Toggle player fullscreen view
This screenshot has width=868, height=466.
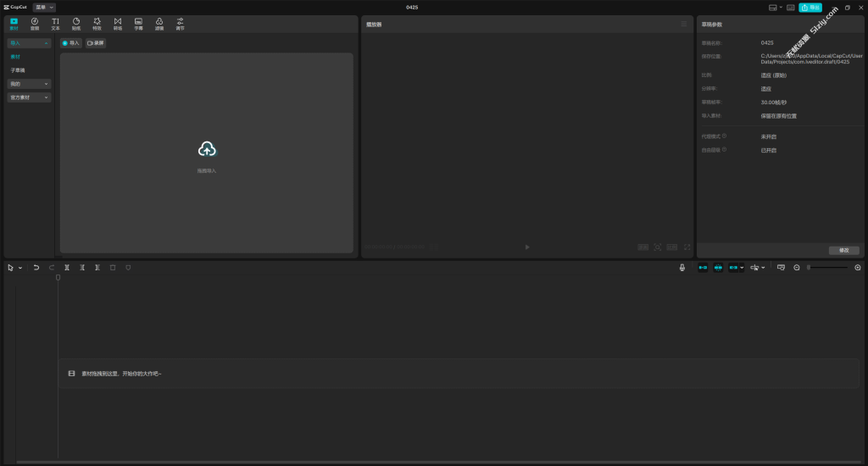(x=687, y=247)
